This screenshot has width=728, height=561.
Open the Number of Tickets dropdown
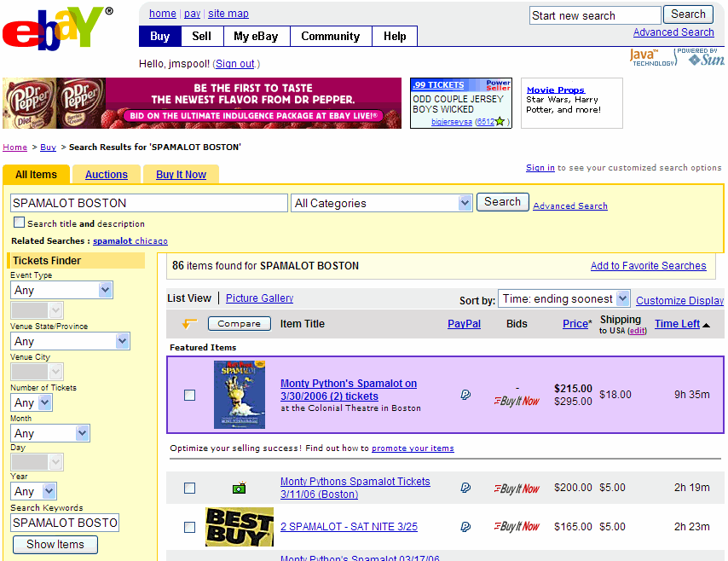(31, 402)
